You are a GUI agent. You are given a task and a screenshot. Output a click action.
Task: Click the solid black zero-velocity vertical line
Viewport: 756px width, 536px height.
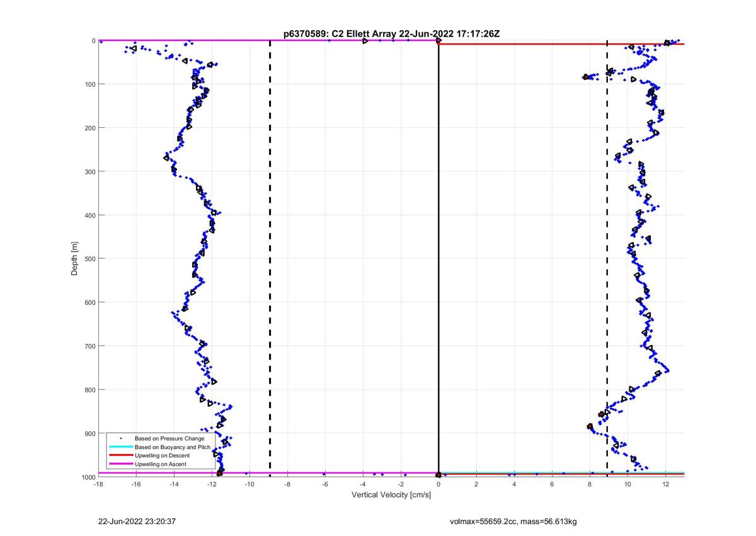[x=438, y=258]
